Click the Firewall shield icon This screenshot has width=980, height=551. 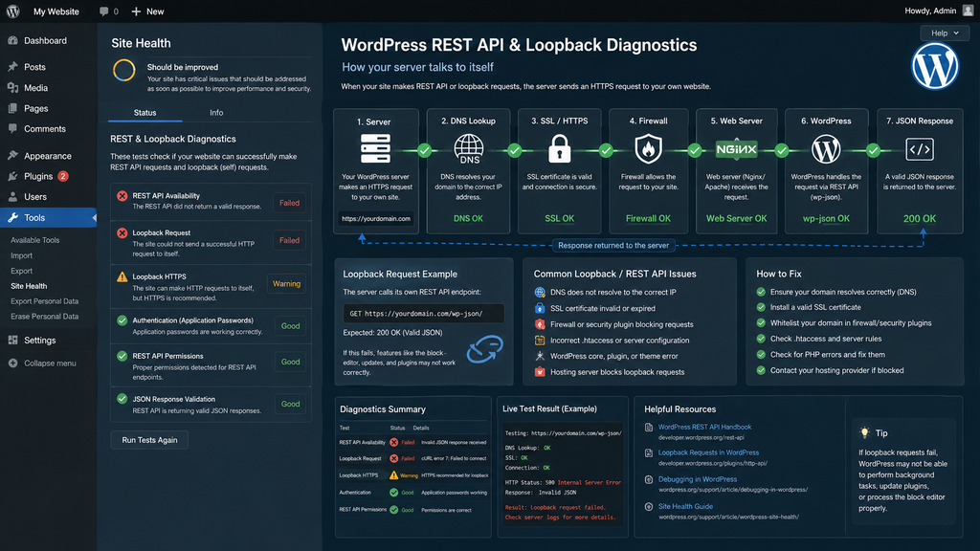[x=648, y=149]
